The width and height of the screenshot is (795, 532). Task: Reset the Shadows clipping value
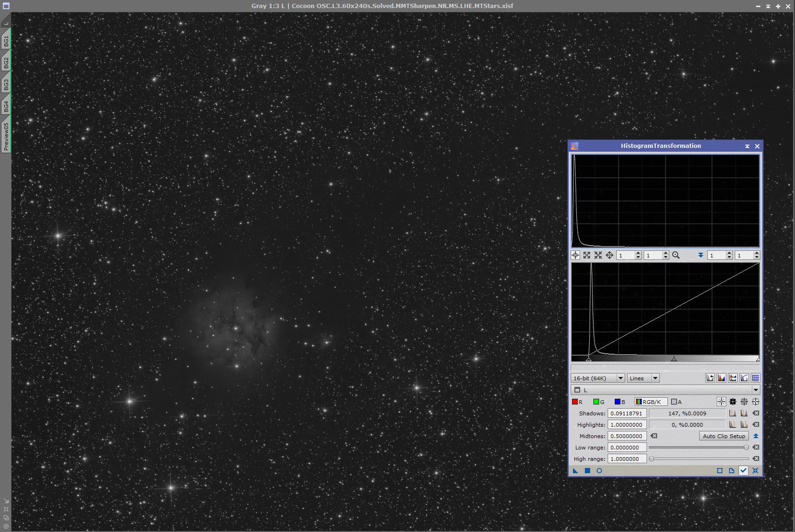click(x=756, y=413)
